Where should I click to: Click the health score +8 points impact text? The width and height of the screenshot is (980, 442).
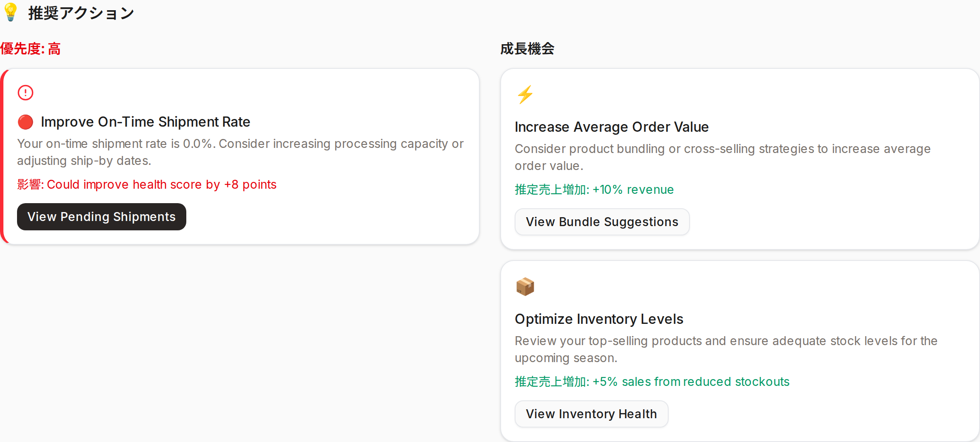[x=147, y=184]
